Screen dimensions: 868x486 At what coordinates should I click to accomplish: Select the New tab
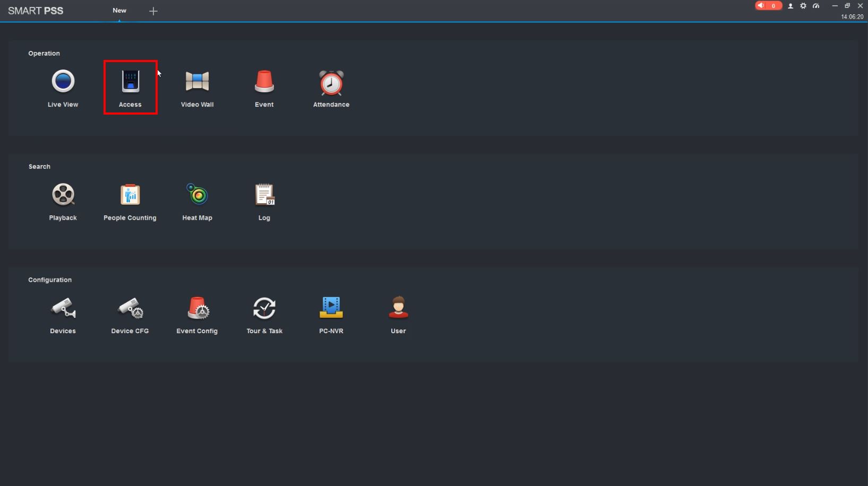pos(119,11)
